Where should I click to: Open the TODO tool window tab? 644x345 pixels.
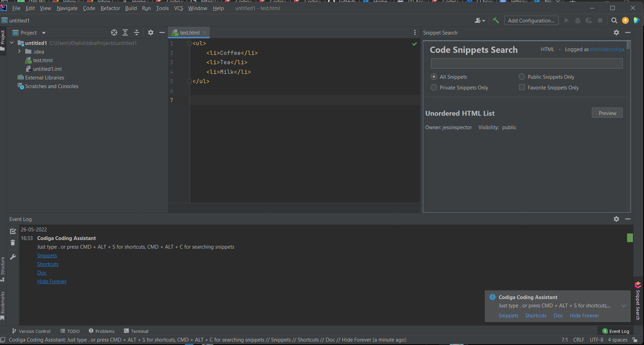pos(70,331)
